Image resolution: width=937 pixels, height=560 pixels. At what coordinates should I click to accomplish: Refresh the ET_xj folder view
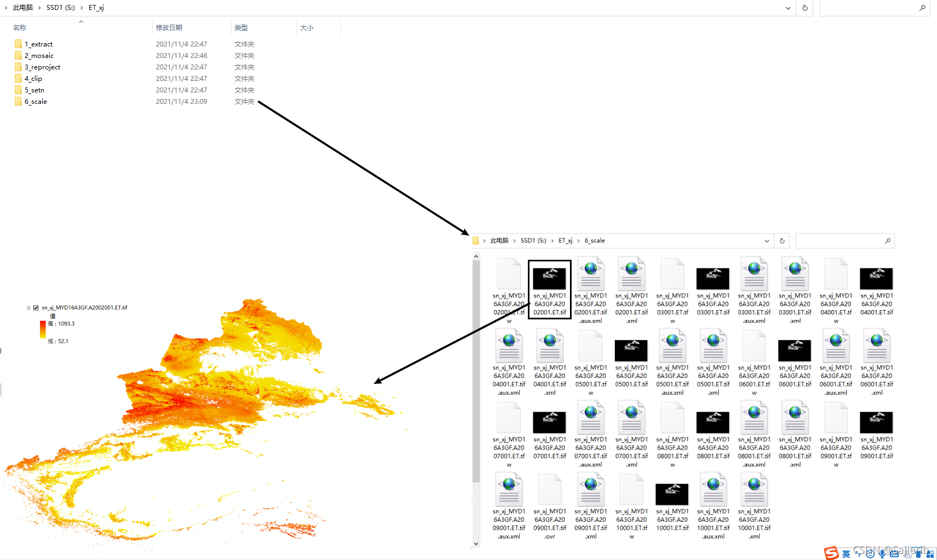point(805,8)
